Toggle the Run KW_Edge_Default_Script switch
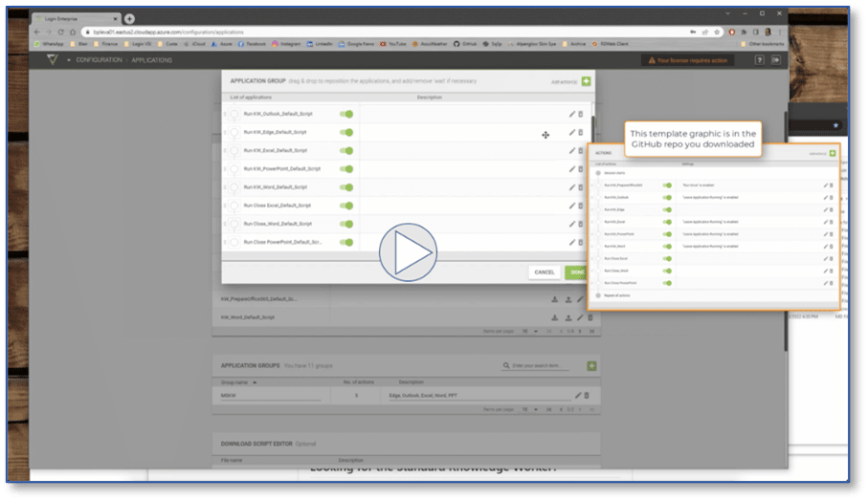Screen dimensions: 868x501 point(346,132)
